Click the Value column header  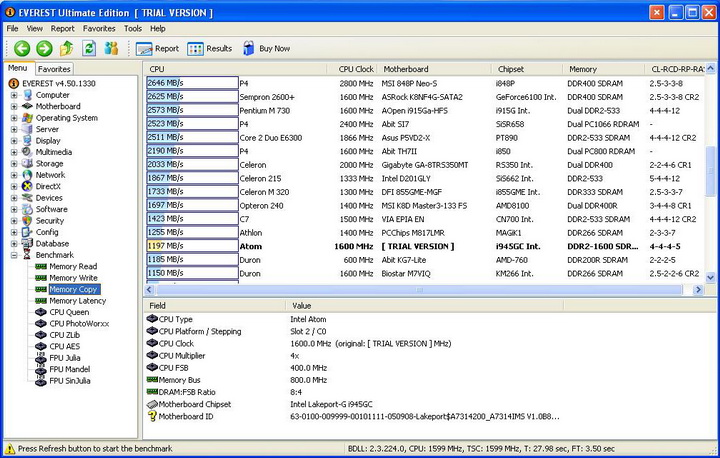click(425, 305)
